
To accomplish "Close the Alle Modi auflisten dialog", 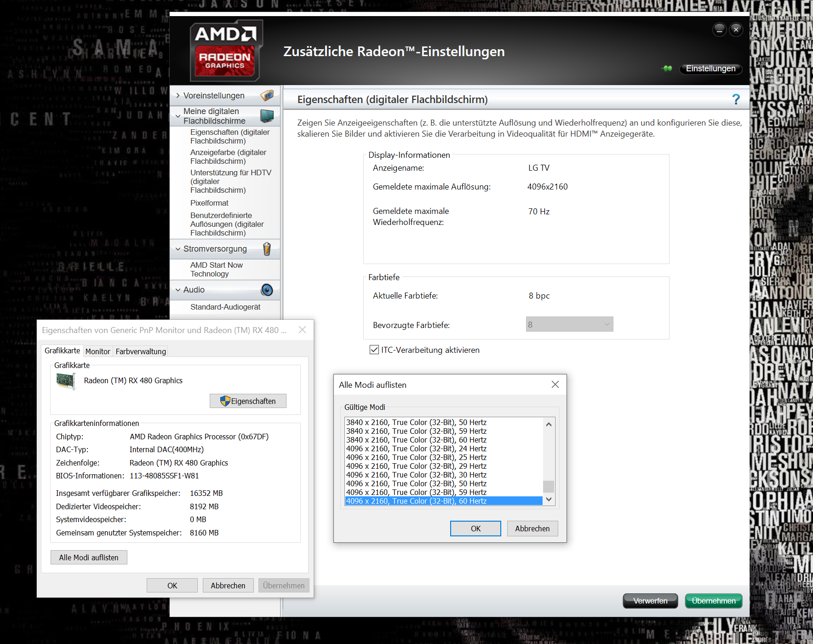I will pyautogui.click(x=555, y=385).
